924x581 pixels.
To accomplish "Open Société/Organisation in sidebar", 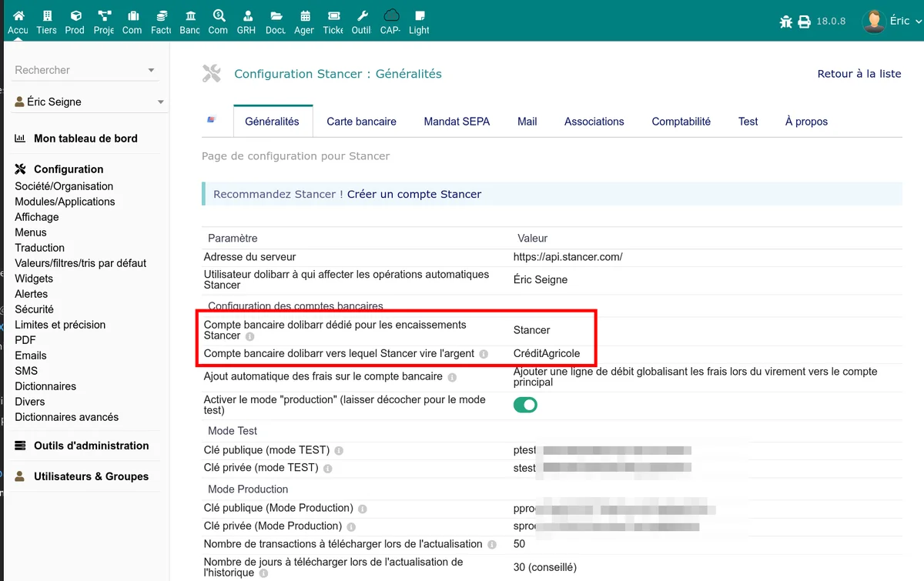I will coord(64,186).
